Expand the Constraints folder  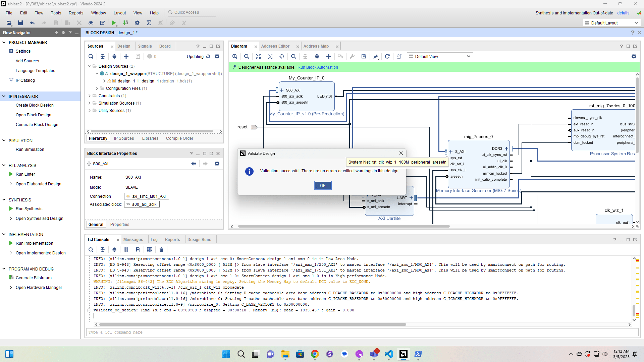[90, 96]
